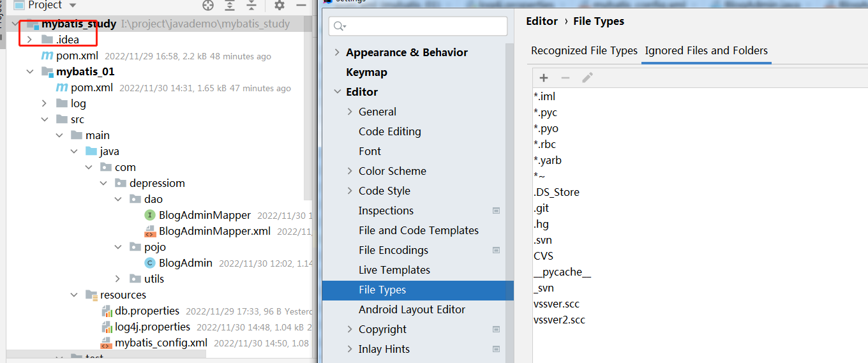The height and width of the screenshot is (363, 868).
Task: Click the Remove pattern minus icon
Action: (565, 78)
